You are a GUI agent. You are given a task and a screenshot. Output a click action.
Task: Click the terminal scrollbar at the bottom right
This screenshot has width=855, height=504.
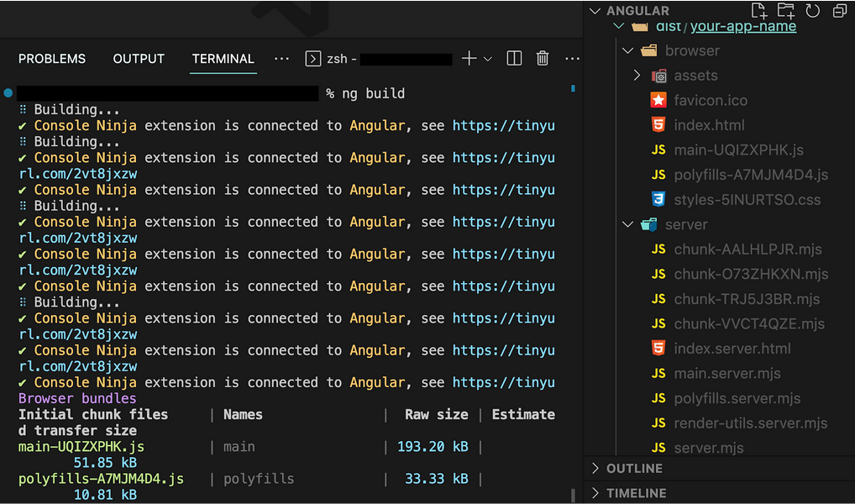[x=573, y=495]
